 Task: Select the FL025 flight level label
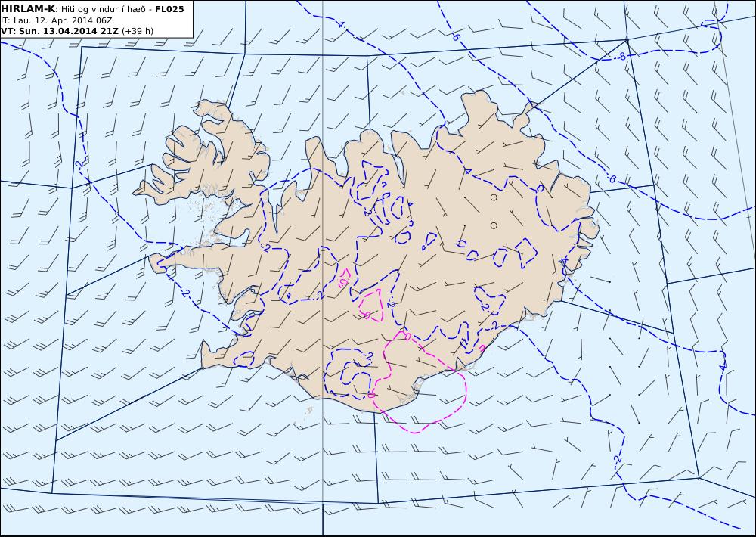[x=169, y=9]
